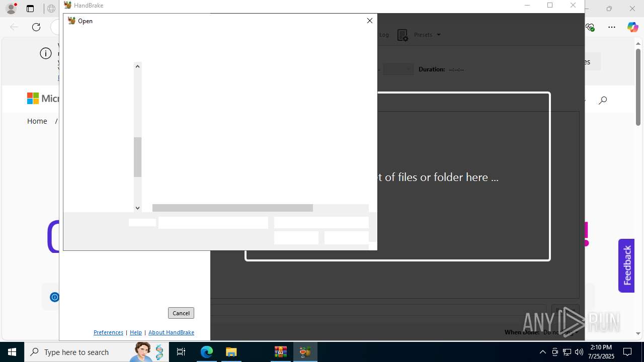Click the Edge page scrollbar down arrow

coord(638,333)
